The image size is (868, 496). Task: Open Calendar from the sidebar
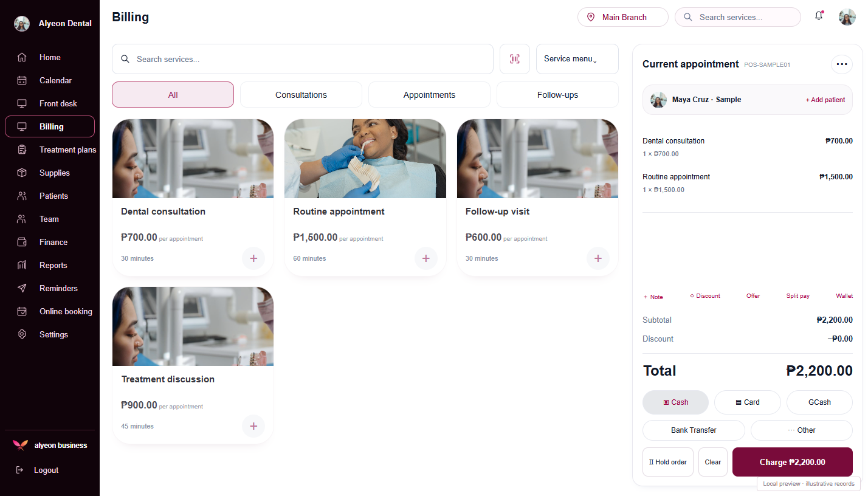50,80
